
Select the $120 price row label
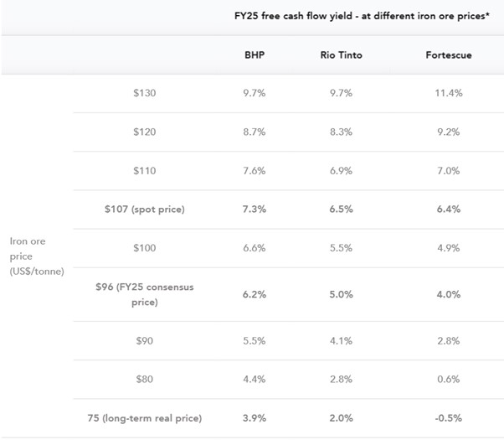coord(145,132)
